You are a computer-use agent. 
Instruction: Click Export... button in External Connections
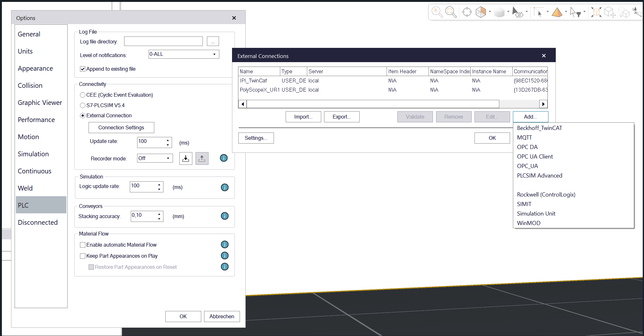[x=342, y=117]
